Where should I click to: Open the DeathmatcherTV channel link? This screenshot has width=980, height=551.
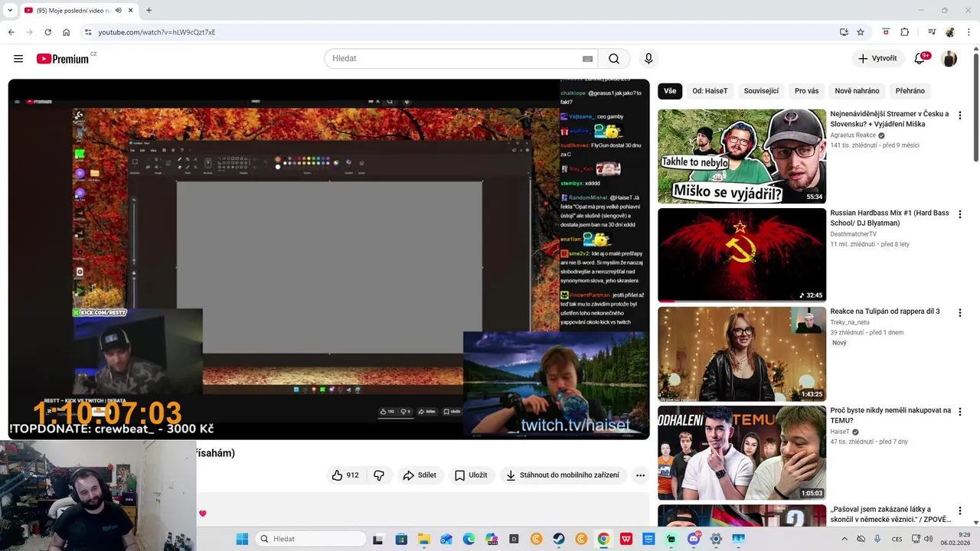click(x=853, y=234)
